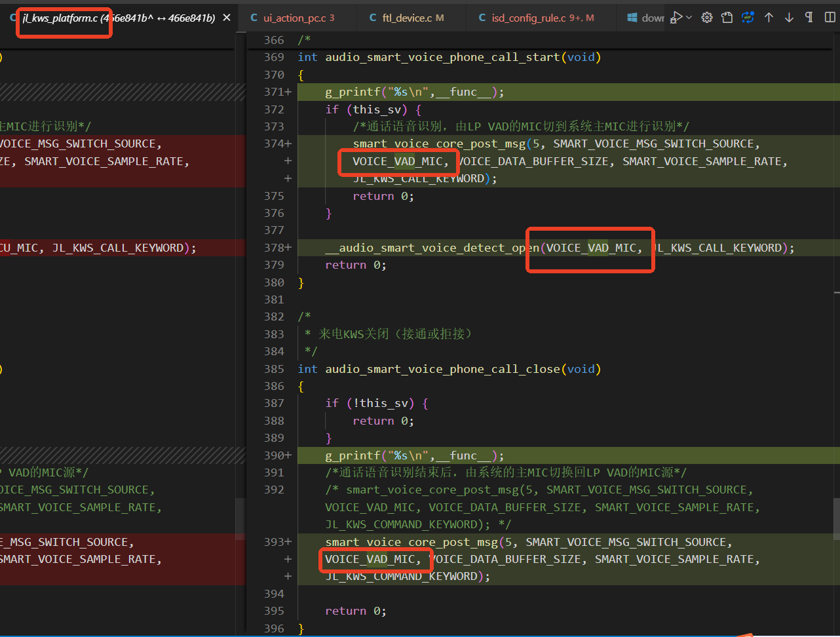This screenshot has height=637, width=840.
Task: Go to previous change with up arrow
Action: pyautogui.click(x=769, y=18)
